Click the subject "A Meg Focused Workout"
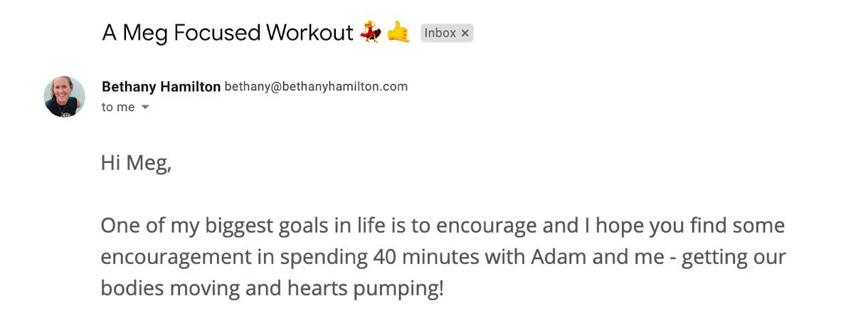 click(227, 33)
